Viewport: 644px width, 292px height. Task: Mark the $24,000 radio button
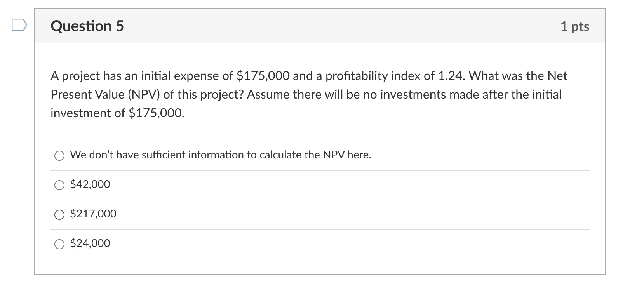click(59, 244)
